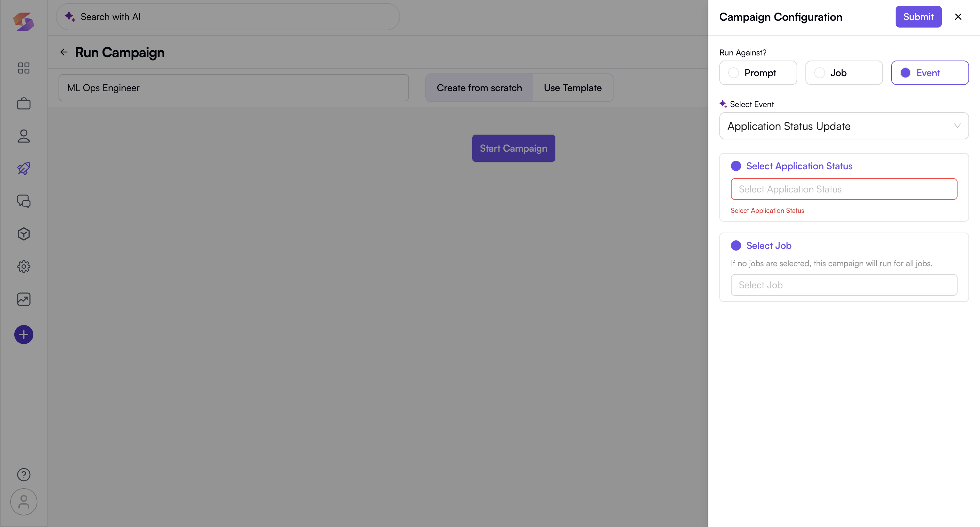The image size is (980, 527).
Task: Switch to Create from scratch tab
Action: (x=479, y=88)
